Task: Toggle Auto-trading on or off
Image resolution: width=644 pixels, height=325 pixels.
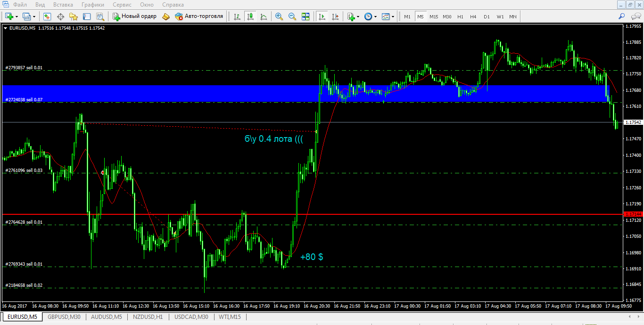Action: pos(199,16)
